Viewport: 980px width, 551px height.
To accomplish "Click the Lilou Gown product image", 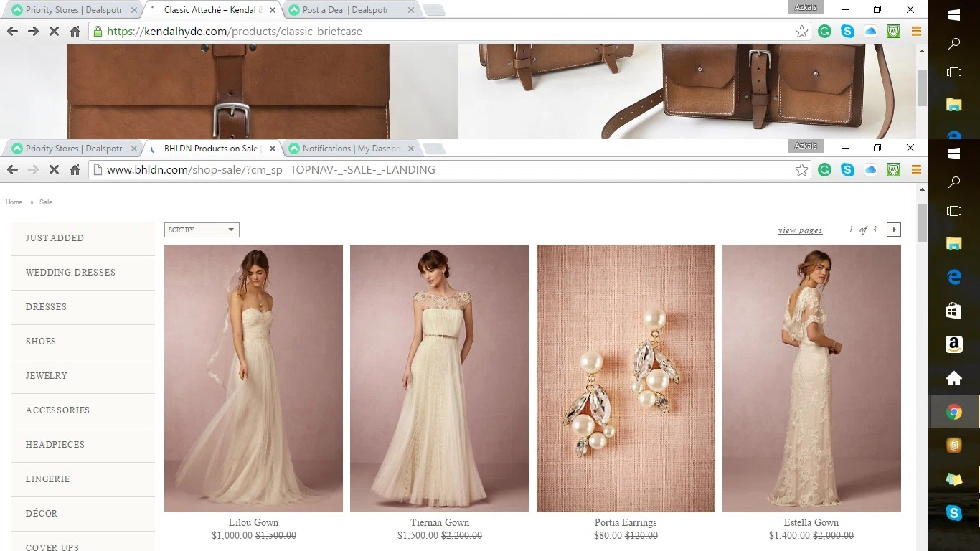I will (253, 378).
